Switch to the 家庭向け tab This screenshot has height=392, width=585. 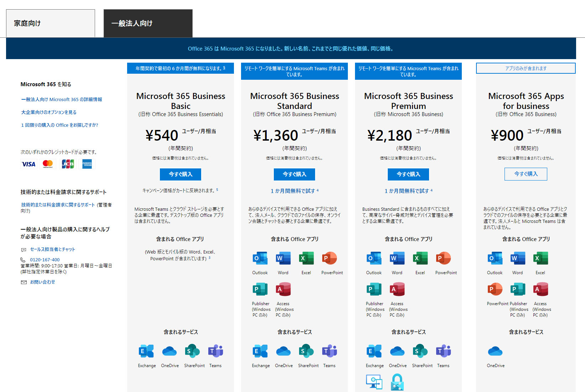(51, 23)
